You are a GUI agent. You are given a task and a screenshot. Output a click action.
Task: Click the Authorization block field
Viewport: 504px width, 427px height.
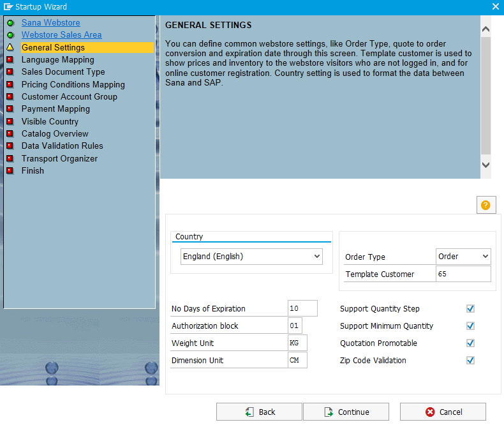pyautogui.click(x=295, y=326)
